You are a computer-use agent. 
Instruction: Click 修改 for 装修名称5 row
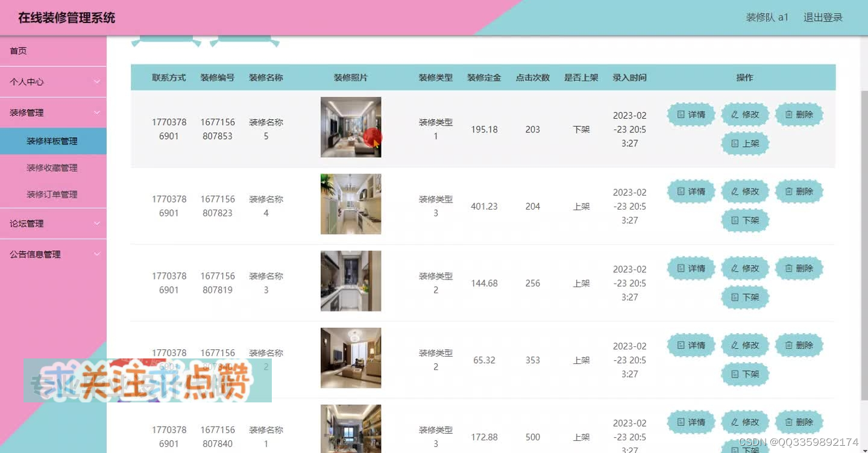[745, 114]
